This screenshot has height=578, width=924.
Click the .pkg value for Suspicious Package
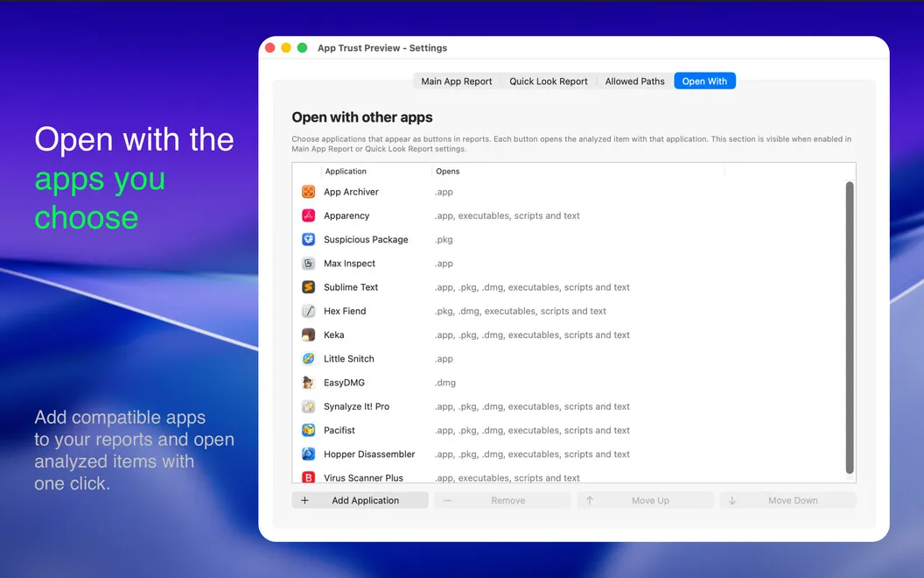444,239
